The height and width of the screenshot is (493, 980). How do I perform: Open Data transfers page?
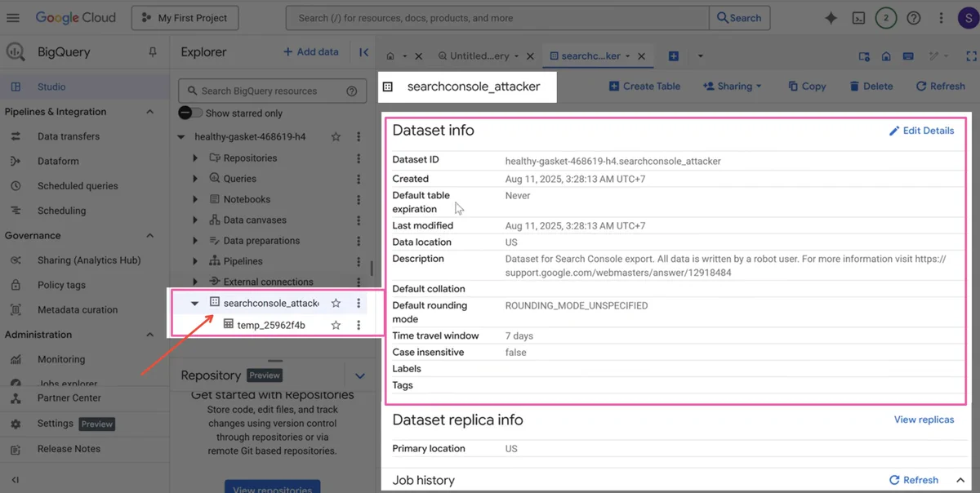[x=68, y=136]
